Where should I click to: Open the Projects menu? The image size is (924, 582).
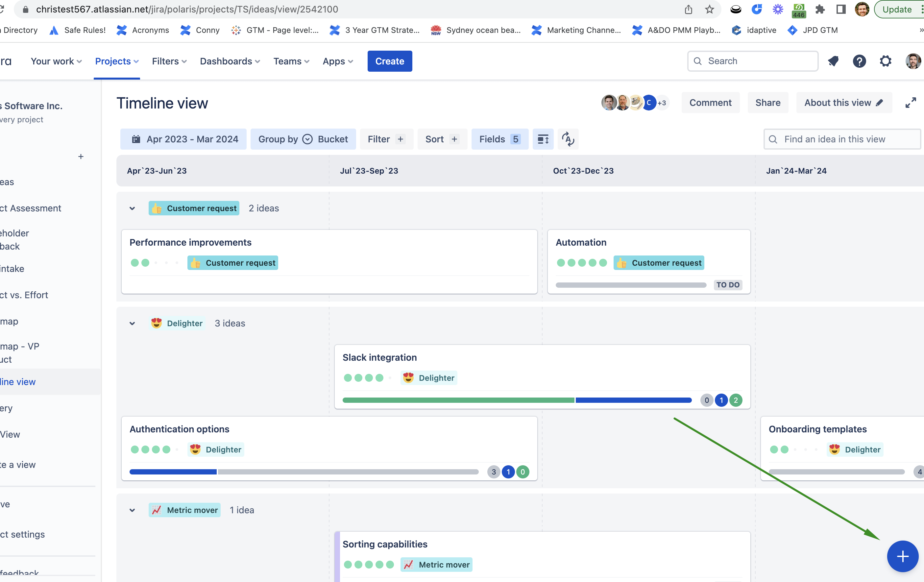(117, 61)
